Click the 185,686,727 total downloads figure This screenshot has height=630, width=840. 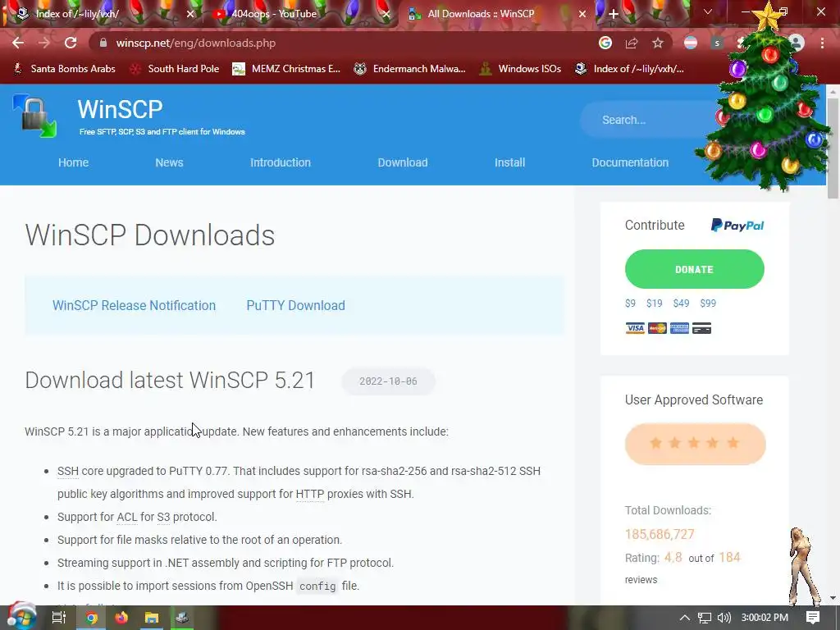(x=660, y=534)
